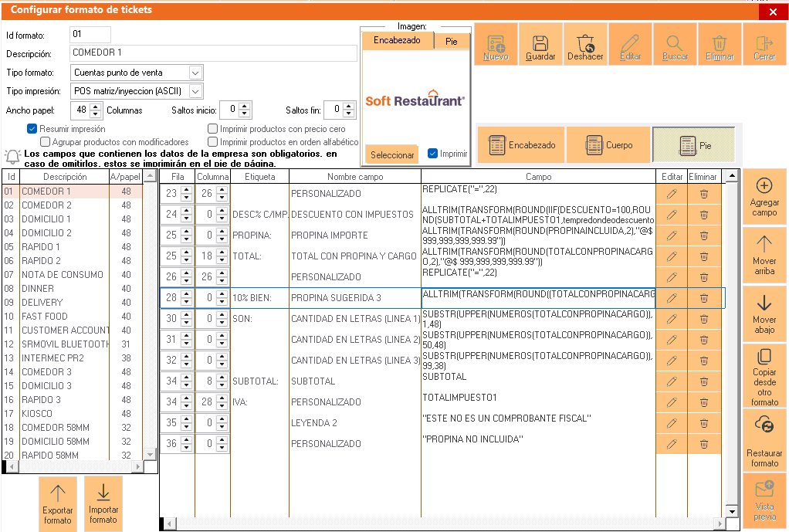Click the Cerrar exit icon

[x=764, y=44]
